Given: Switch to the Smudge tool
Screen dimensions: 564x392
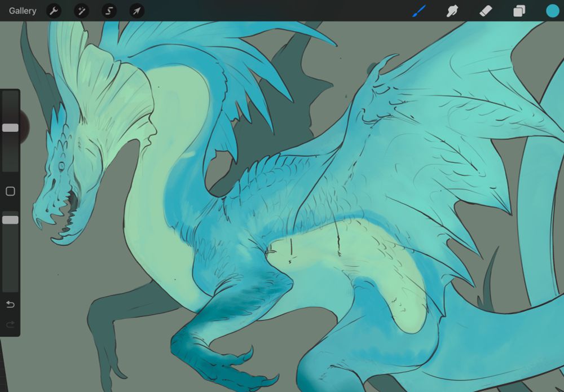Looking at the screenshot, I should coord(452,11).
